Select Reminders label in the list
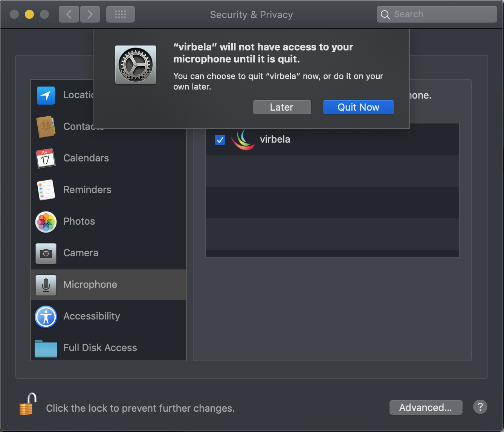 (87, 190)
